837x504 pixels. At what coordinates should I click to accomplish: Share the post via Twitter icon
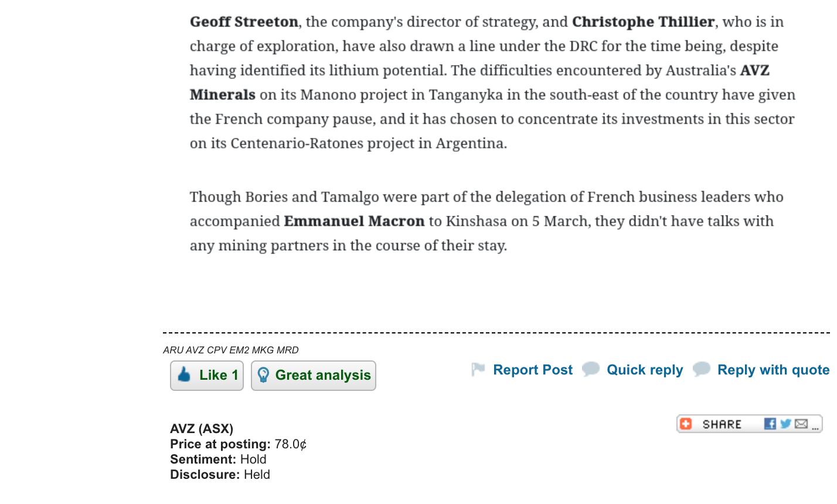(x=785, y=424)
